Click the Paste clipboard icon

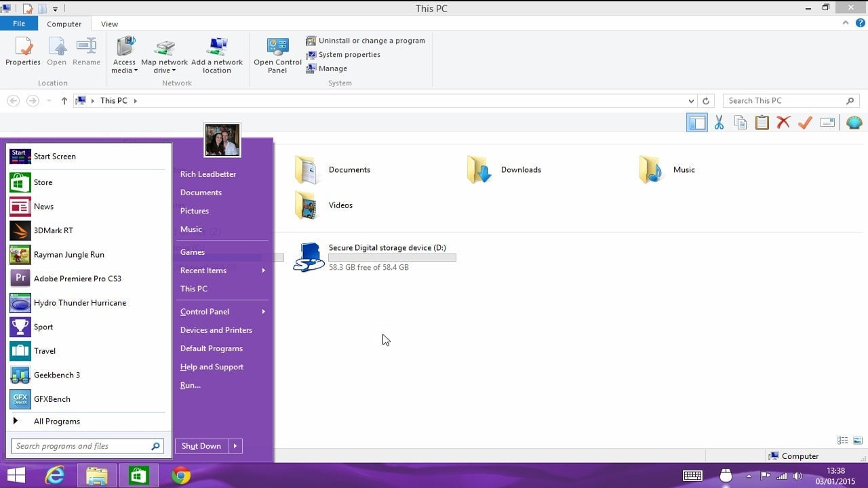[x=762, y=123]
